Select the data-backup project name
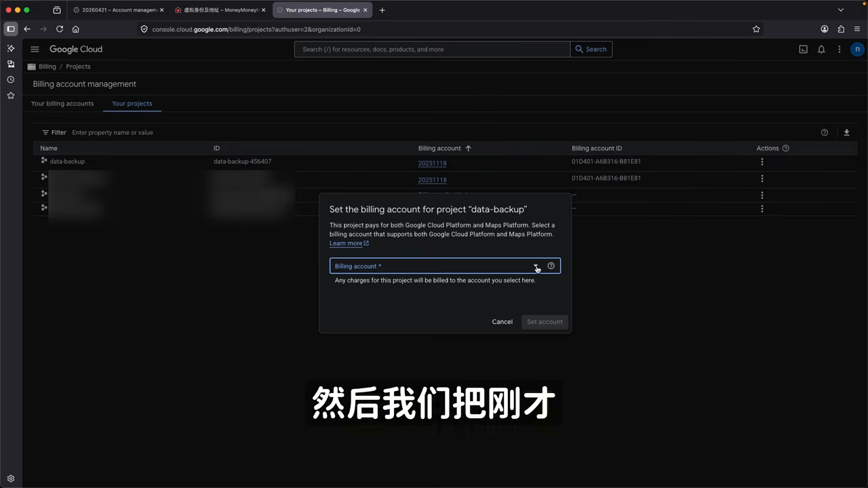The image size is (868, 488). (67, 161)
